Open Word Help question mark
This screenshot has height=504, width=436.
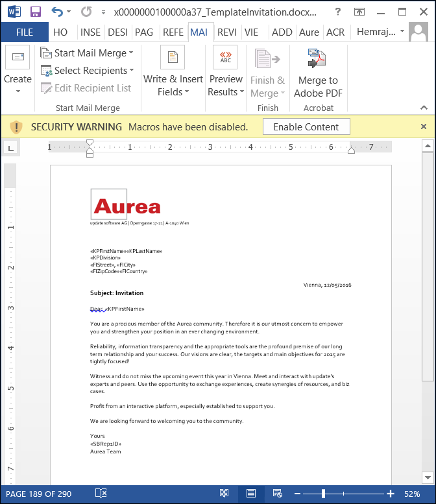coord(337,12)
